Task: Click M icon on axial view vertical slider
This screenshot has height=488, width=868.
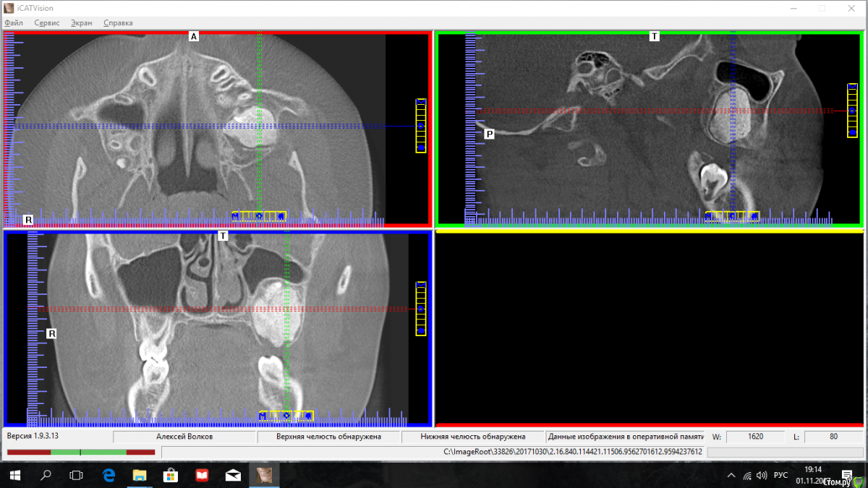Action: [421, 103]
